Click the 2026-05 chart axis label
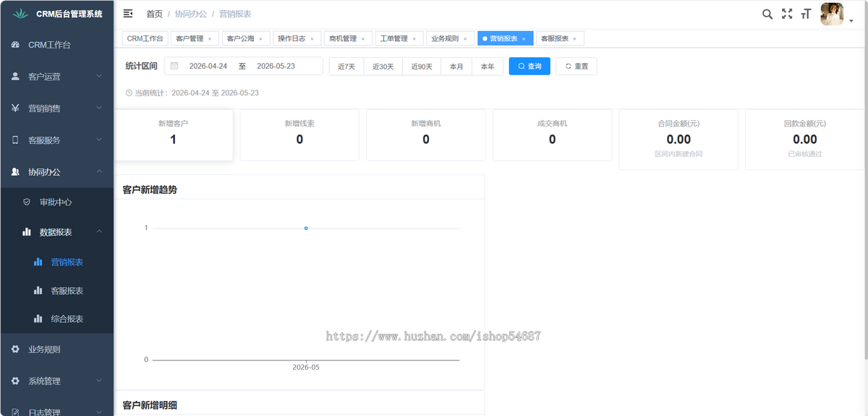This screenshot has width=868, height=416. 306,368
